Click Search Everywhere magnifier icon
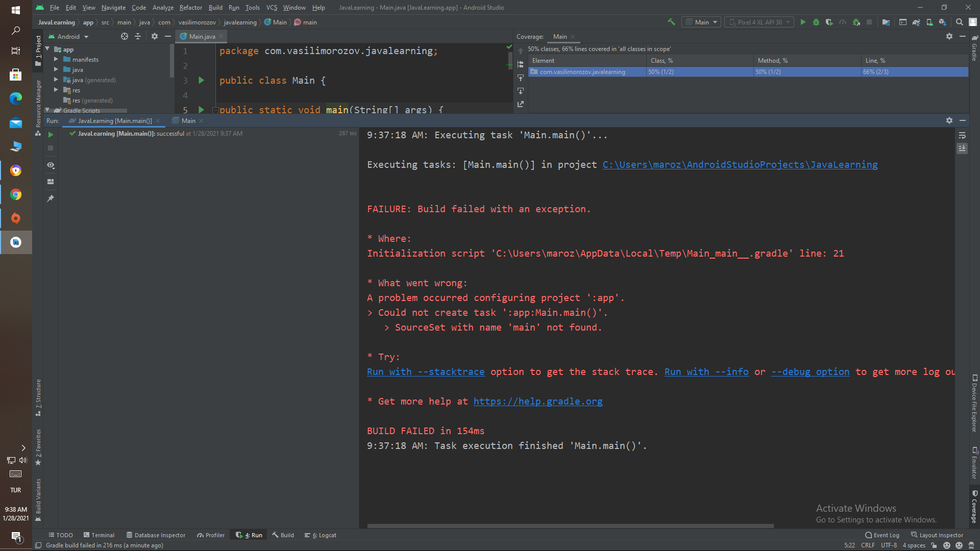The image size is (980, 551). pos(960,22)
